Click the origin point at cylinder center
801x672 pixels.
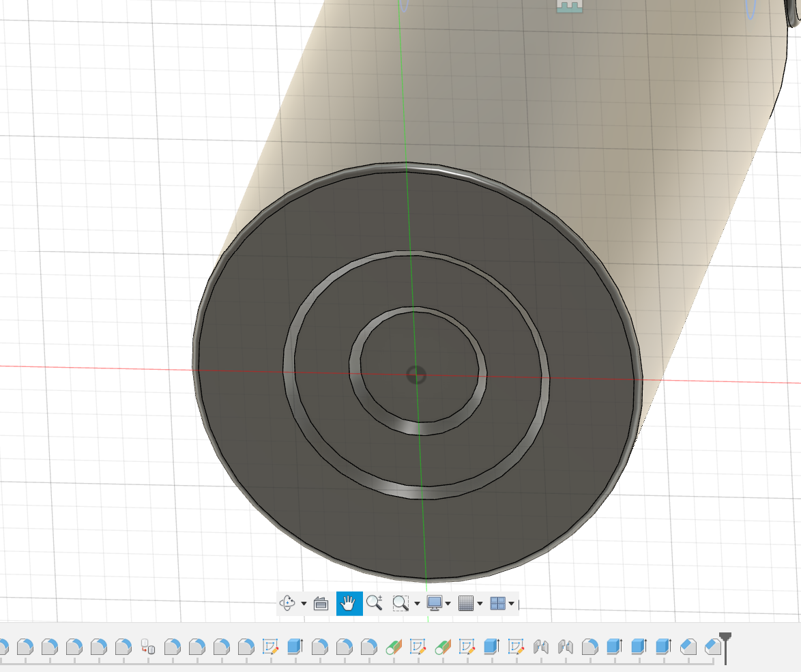tap(416, 375)
